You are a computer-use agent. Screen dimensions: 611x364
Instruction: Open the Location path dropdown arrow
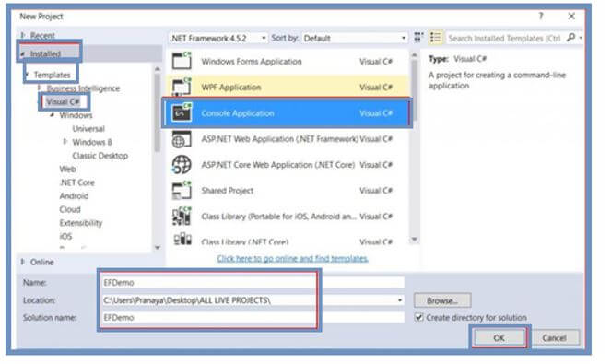pos(400,300)
